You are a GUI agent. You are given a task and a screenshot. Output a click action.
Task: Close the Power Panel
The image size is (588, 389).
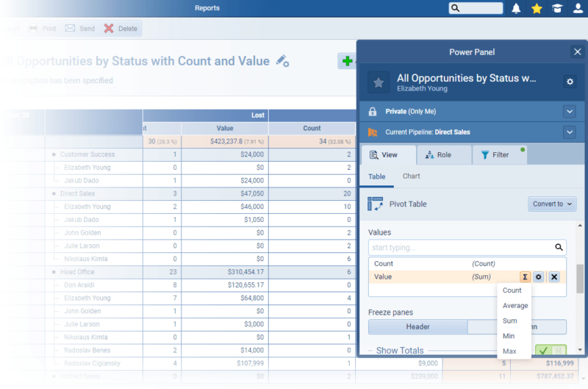pyautogui.click(x=577, y=51)
